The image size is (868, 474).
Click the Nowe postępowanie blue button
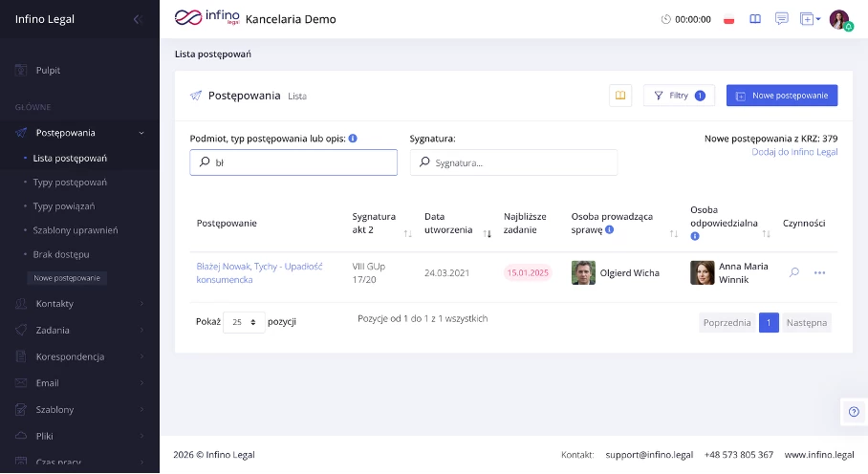(x=782, y=96)
